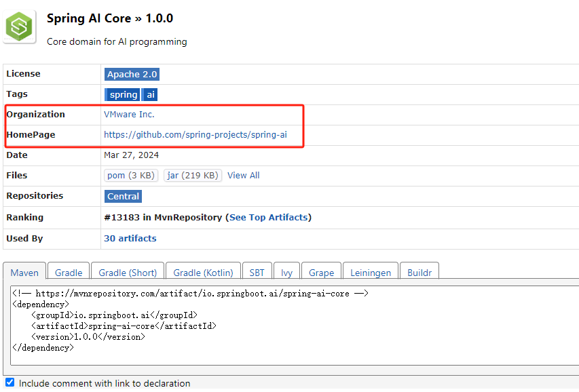Click the Spring AI Core » 1.0.0 title
This screenshot has height=392, width=579.
tap(110, 18)
